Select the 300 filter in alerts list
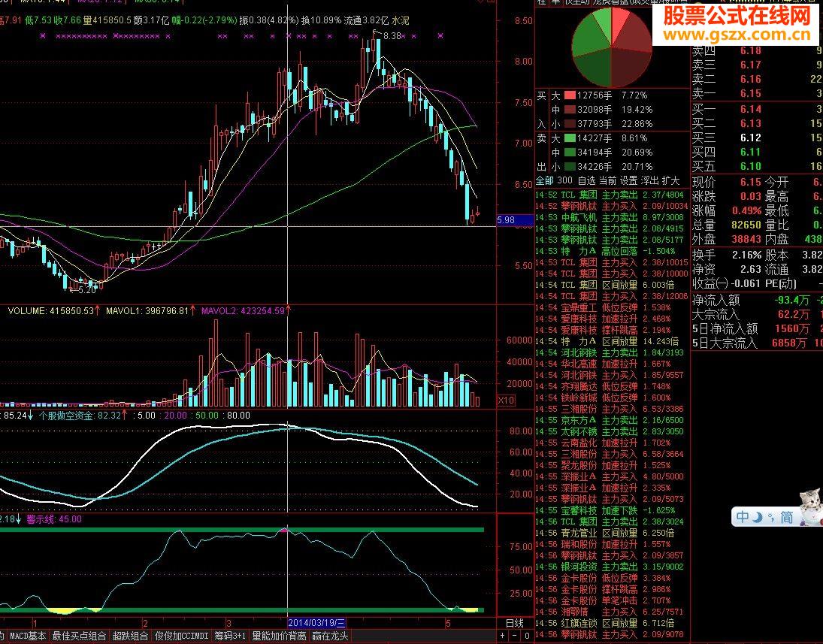This screenshot has height=644, width=823. click(x=564, y=180)
